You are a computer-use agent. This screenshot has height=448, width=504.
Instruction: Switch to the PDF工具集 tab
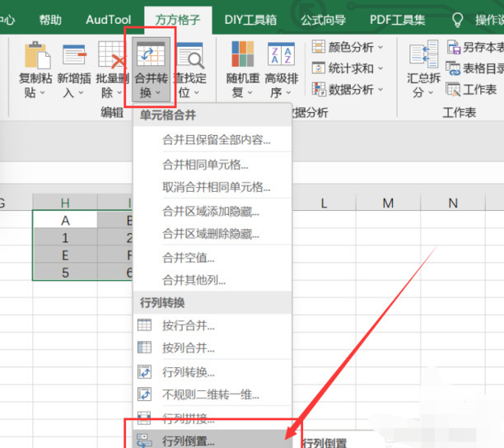tap(397, 20)
